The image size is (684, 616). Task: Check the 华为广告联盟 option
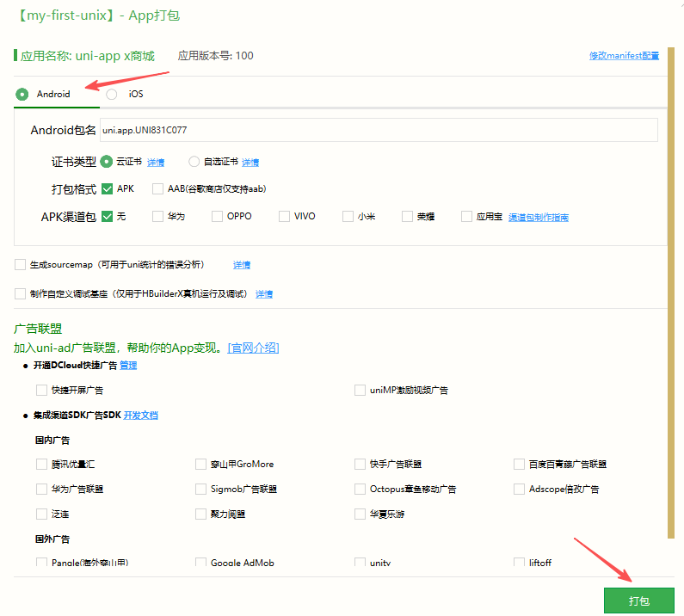click(x=41, y=489)
